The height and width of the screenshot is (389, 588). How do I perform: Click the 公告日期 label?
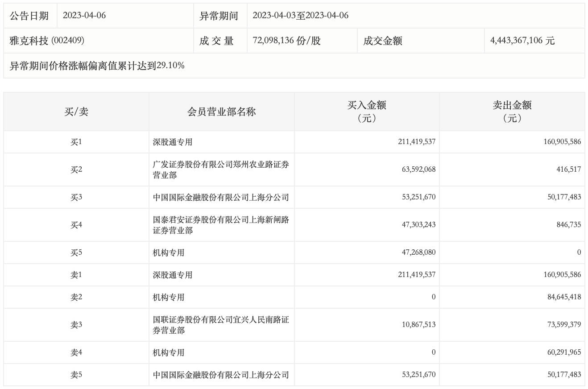(29, 16)
